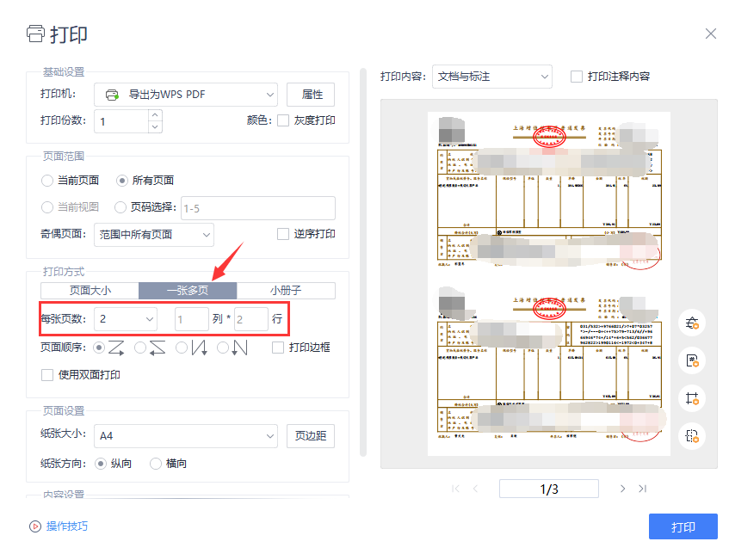
Task: Click the selection copy icon beside preview
Action: pos(692,436)
